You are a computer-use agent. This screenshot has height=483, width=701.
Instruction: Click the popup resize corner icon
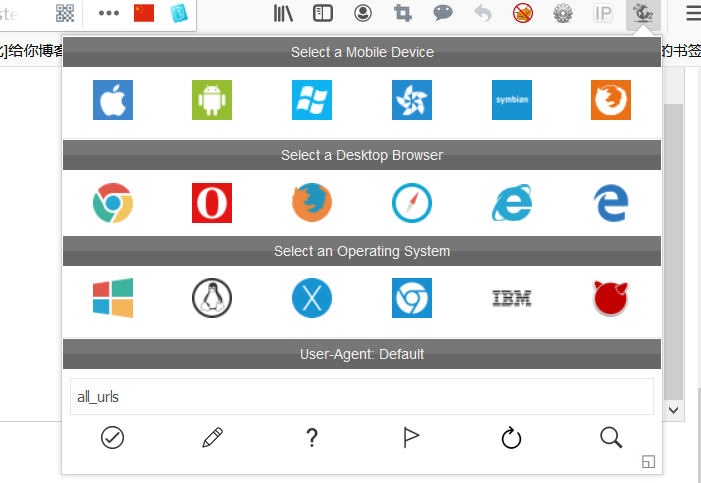coord(648,462)
